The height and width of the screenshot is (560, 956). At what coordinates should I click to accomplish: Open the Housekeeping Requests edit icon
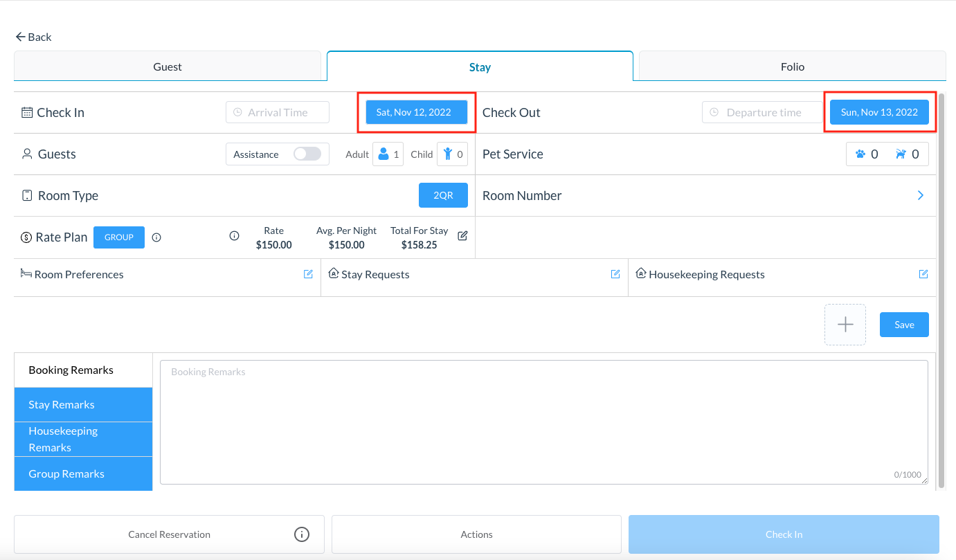[923, 274]
